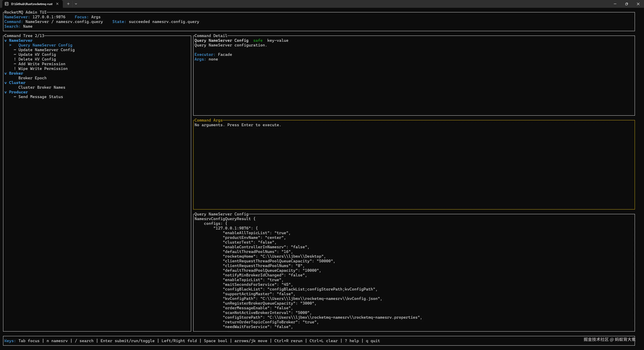The image size is (644, 350).
Task: Click the Producer group label
Action: [18, 92]
